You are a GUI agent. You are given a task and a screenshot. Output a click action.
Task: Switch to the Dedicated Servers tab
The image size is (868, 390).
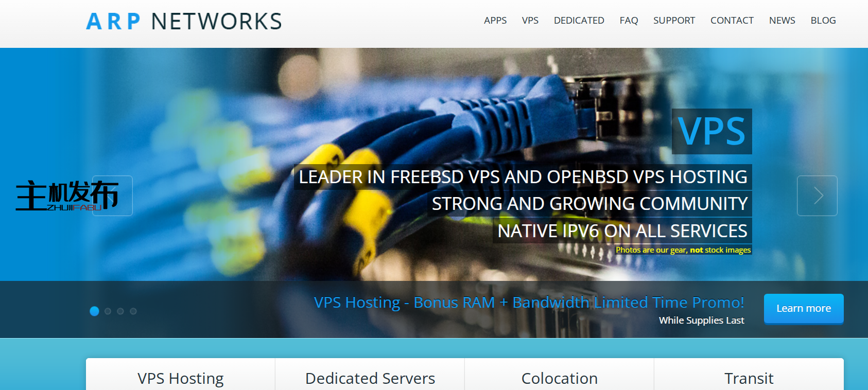point(370,378)
